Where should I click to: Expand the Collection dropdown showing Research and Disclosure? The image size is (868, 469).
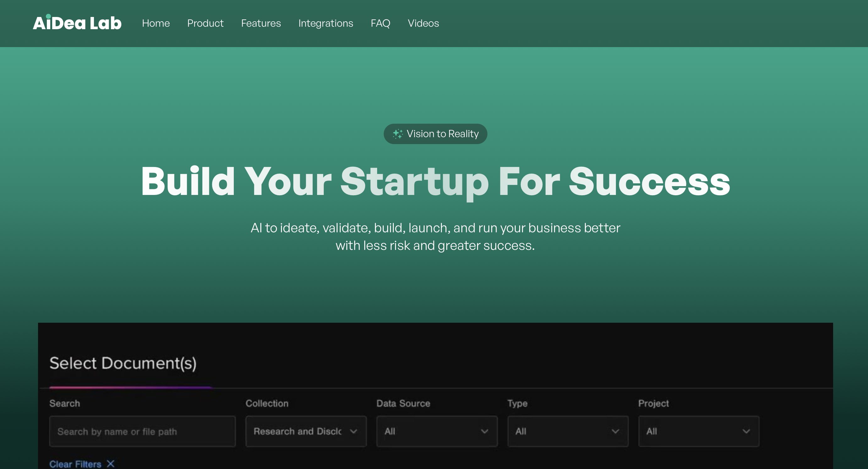(305, 431)
